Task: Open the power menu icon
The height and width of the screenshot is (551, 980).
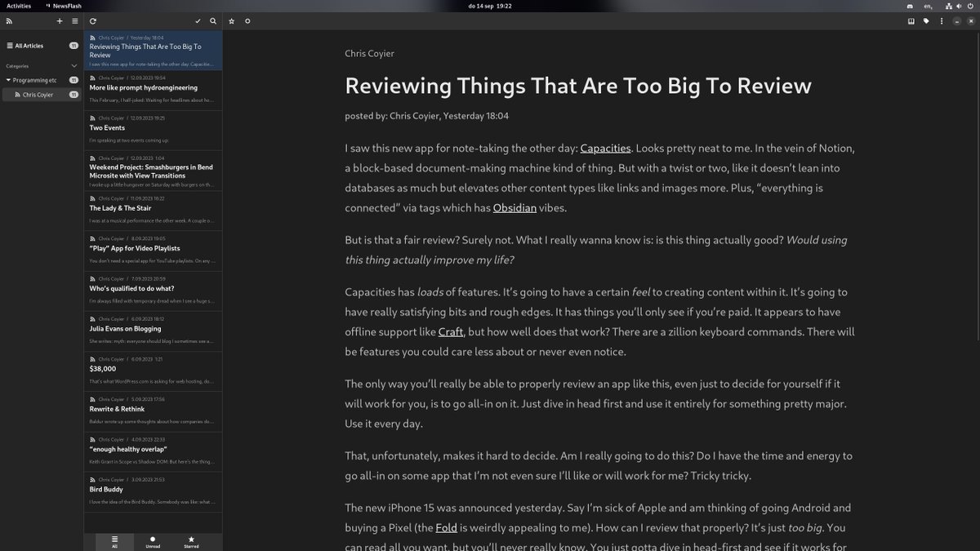Action: click(x=969, y=6)
